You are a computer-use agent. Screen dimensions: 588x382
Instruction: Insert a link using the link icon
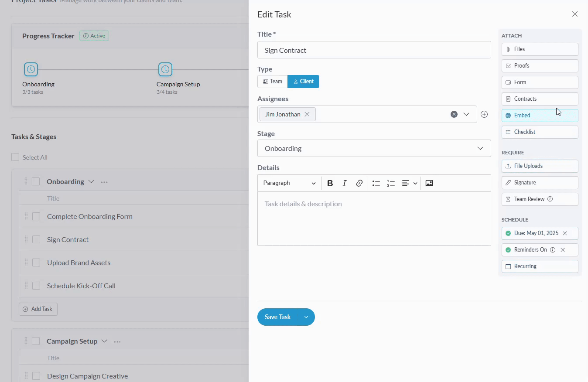(359, 183)
